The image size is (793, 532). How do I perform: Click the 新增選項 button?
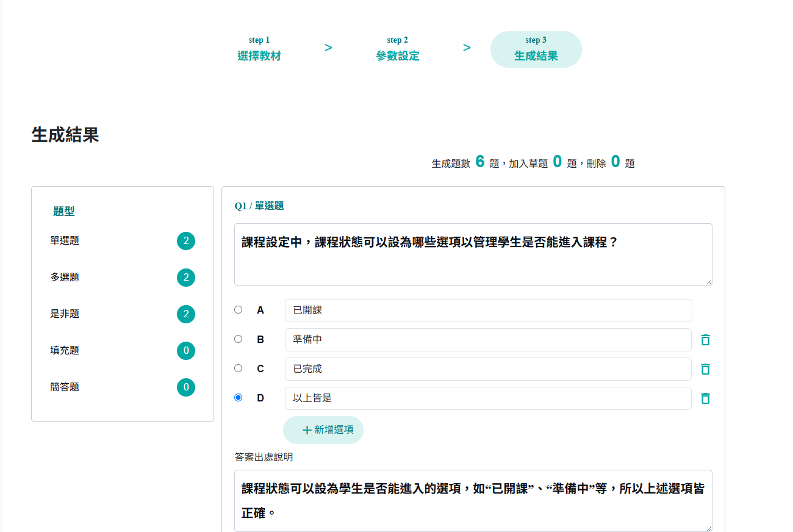323,430
